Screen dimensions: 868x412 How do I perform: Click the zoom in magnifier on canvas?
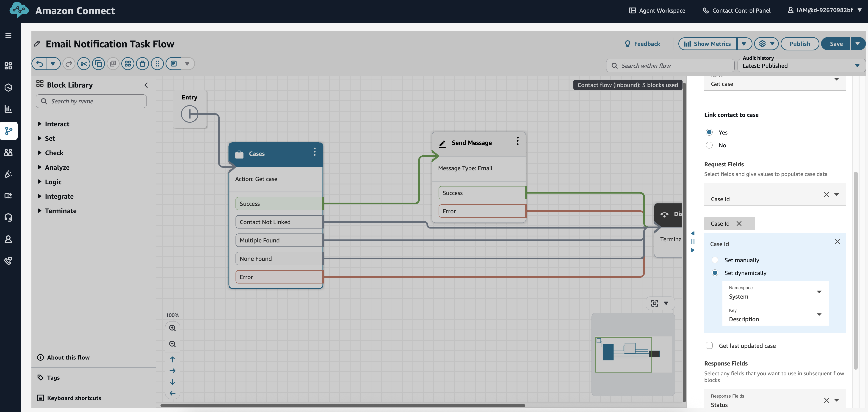(172, 328)
